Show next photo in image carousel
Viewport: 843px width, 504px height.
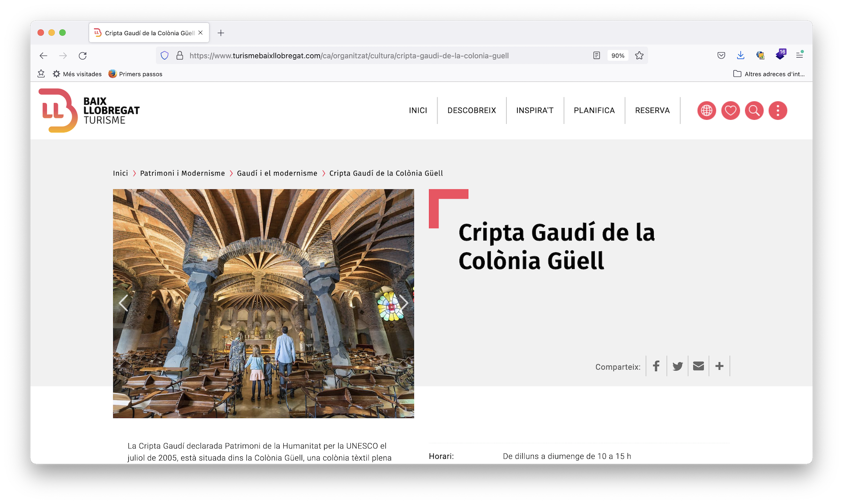pos(403,303)
